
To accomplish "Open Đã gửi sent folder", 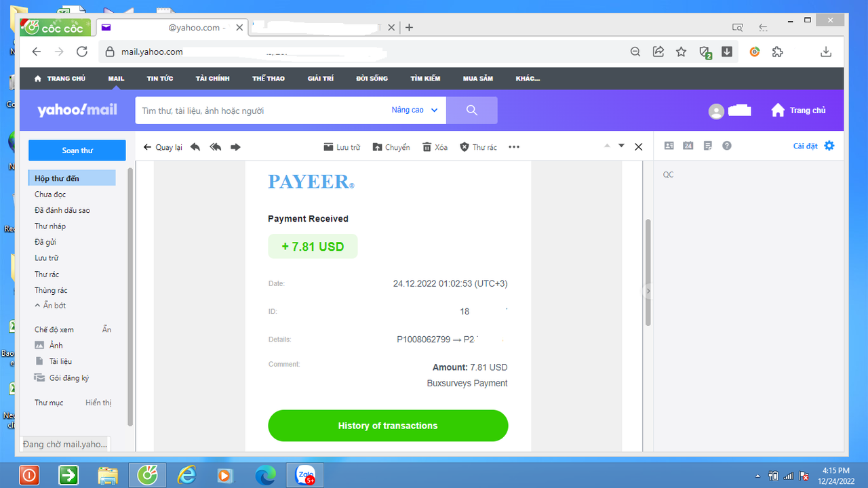I will [x=45, y=242].
